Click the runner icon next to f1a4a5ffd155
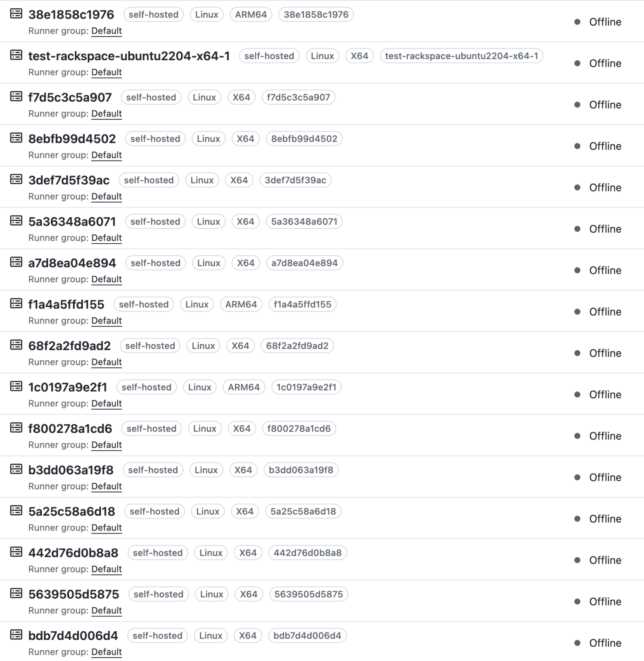The width and height of the screenshot is (644, 661). click(15, 304)
